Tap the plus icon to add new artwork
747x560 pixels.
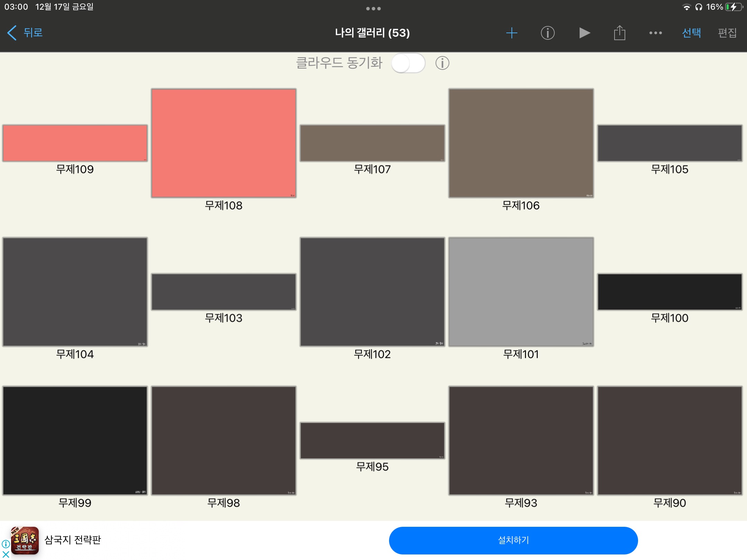click(511, 33)
